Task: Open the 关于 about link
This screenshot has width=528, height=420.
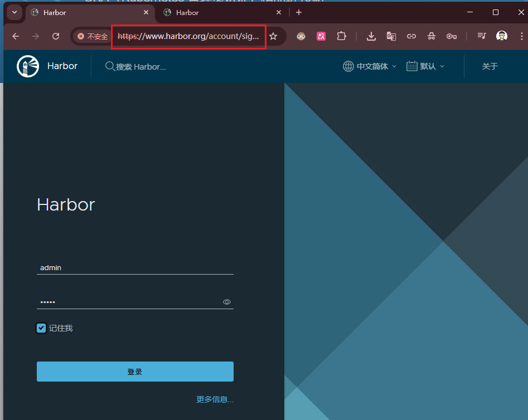Action: pos(490,66)
